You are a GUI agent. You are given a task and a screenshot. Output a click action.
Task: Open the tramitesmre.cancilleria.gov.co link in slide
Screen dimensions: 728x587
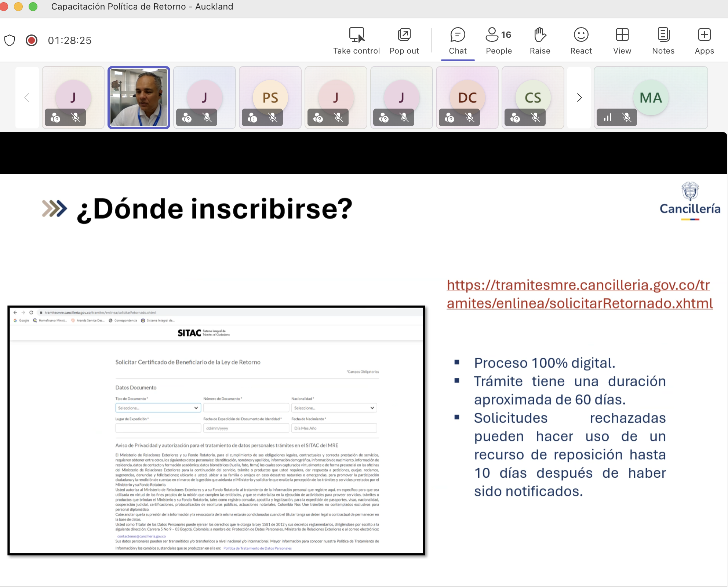(580, 294)
